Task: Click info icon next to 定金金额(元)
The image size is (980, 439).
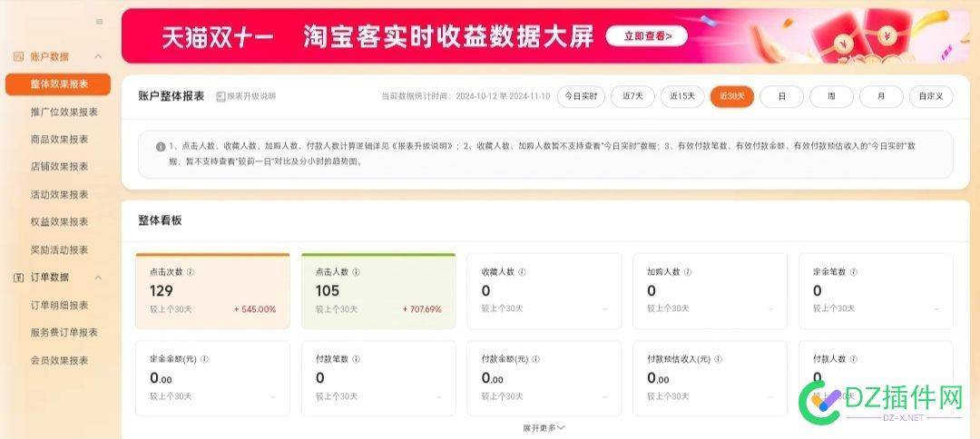Action: coord(204,360)
